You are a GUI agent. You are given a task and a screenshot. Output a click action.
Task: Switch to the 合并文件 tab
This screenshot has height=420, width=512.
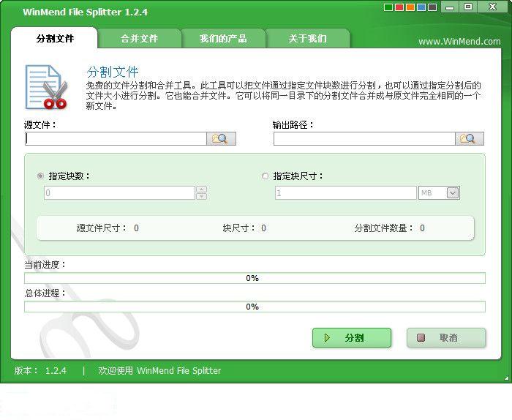point(140,39)
